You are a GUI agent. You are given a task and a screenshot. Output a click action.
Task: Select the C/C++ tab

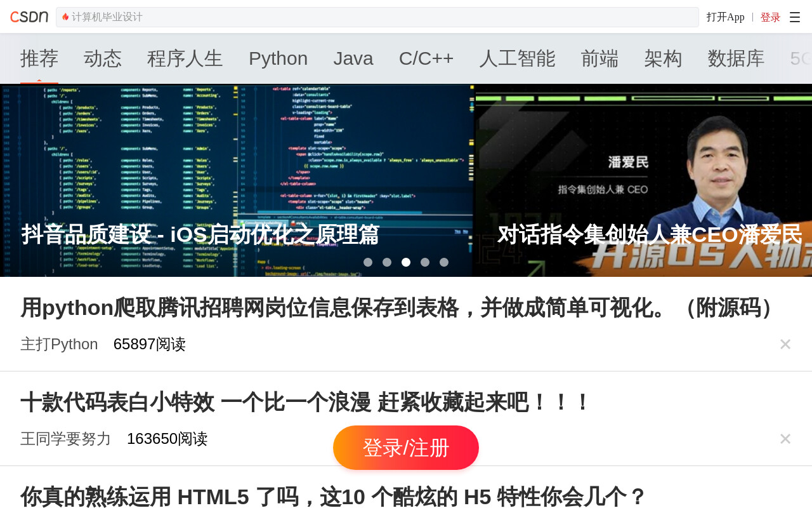coord(426,58)
